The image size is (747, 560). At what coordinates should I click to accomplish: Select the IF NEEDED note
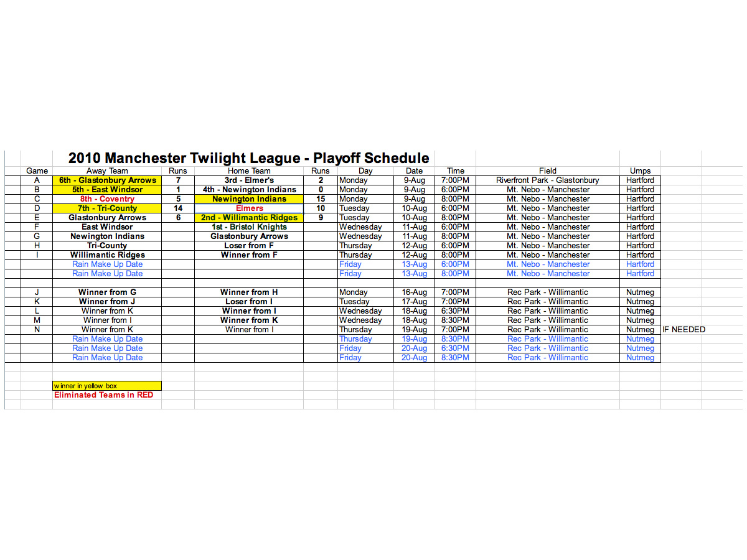click(684, 329)
